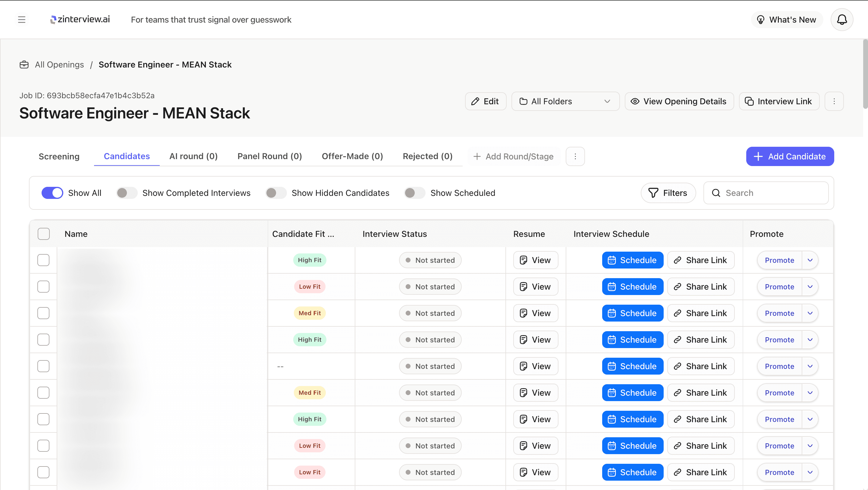Open the Offer-Made (0) tab
The image size is (868, 490).
pos(352,156)
